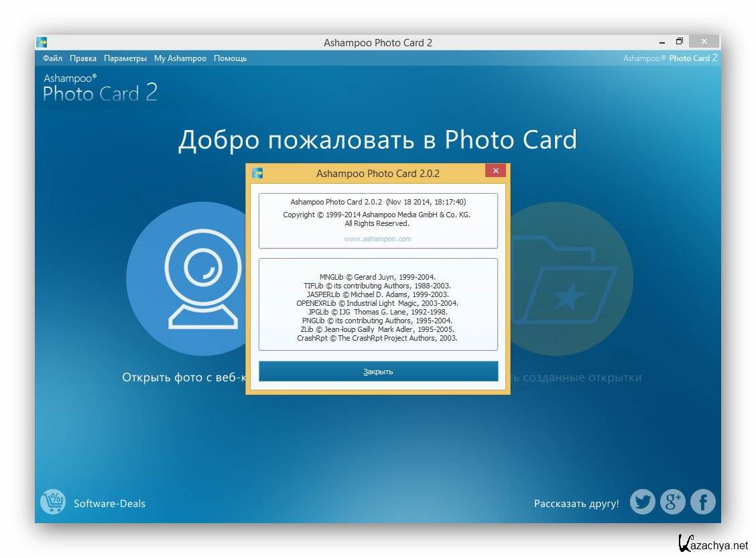Restore down the main window

679,42
